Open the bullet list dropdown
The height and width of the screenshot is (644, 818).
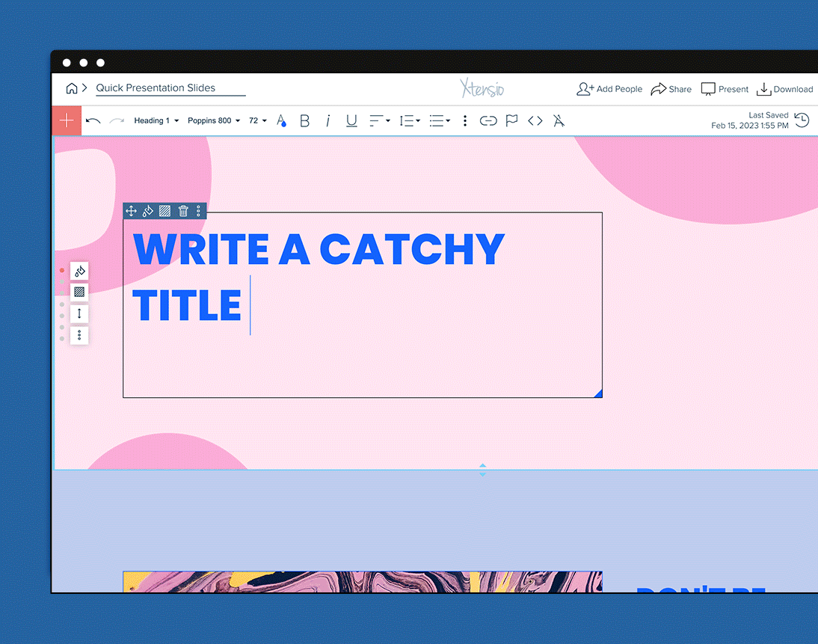pyautogui.click(x=440, y=121)
